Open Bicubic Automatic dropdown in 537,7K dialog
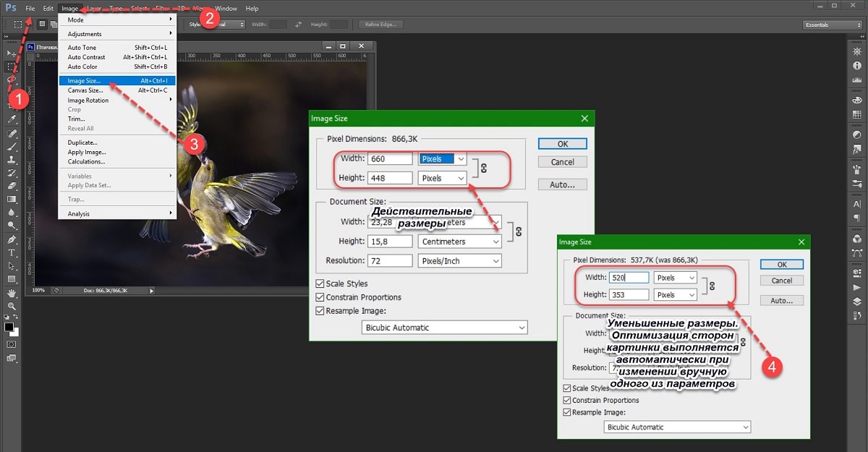This screenshot has width=868, height=452. coord(678,427)
